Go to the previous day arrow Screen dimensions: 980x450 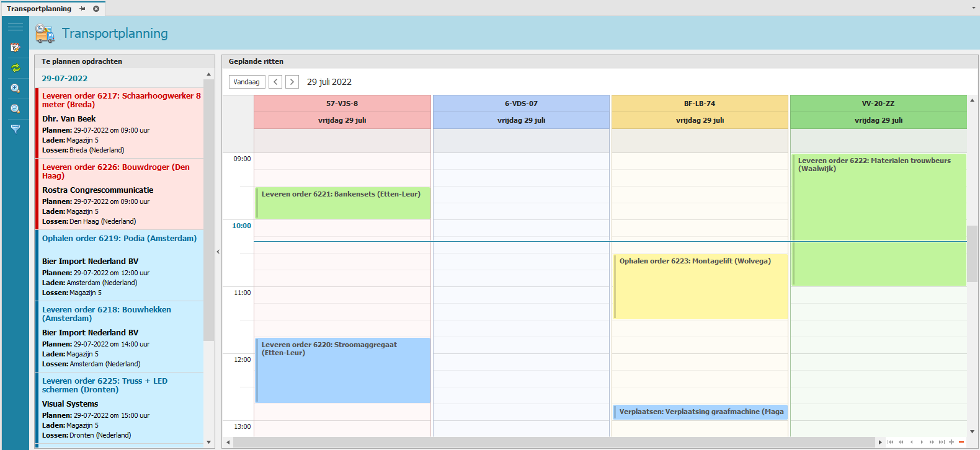(x=276, y=82)
